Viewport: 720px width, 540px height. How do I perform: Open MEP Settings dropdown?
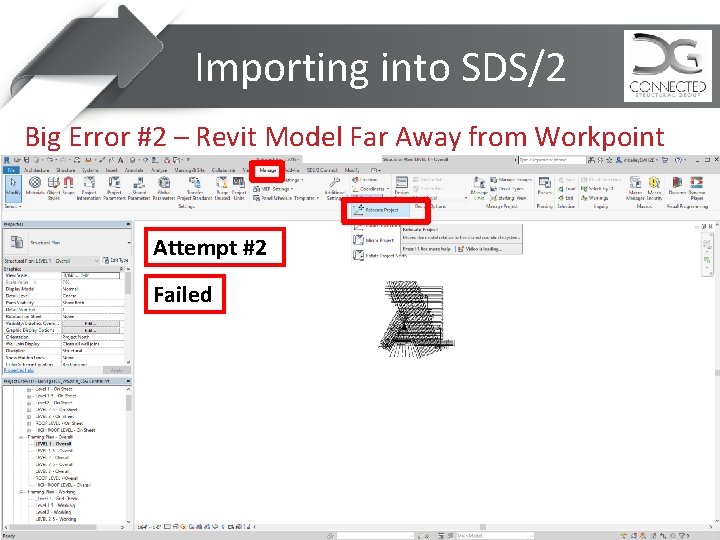(x=274, y=189)
